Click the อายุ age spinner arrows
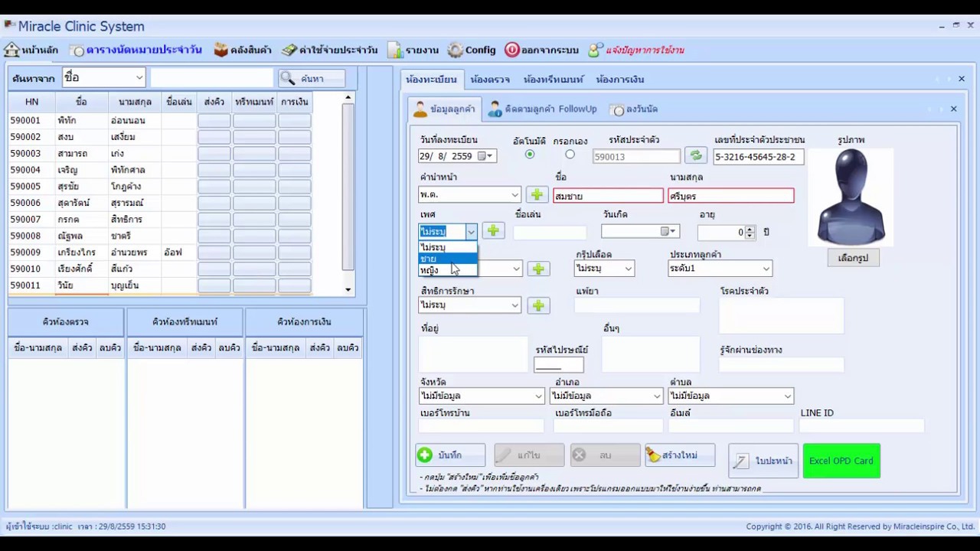This screenshot has height=551, width=980. point(750,231)
